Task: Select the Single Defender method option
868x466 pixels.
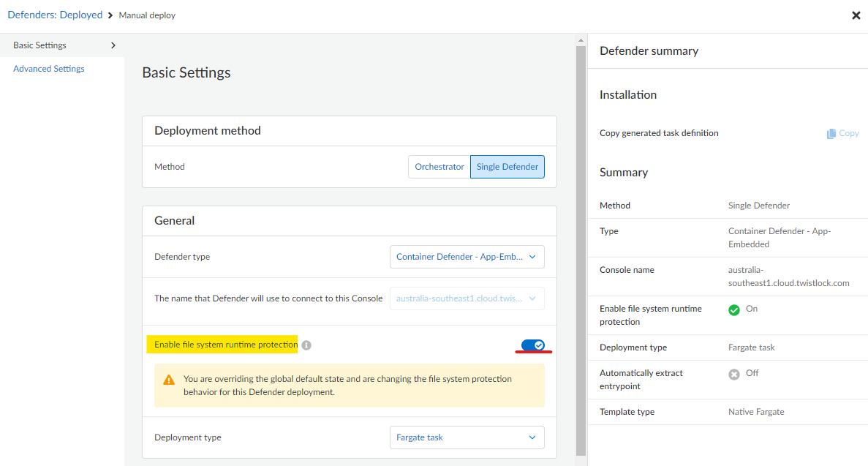Action: (x=507, y=166)
